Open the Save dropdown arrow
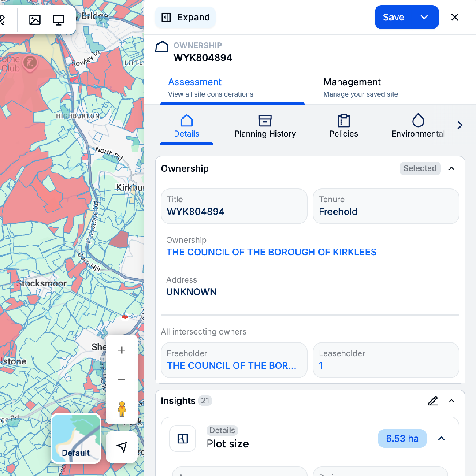This screenshot has width=476, height=476. [x=424, y=17]
